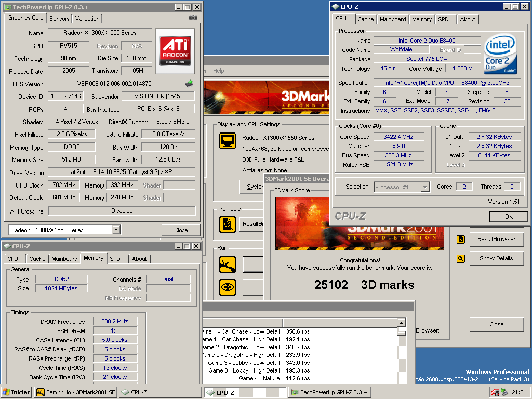Viewport: 532px width, 399px height.
Task: Open the Memory tab in top-right CPU-Z
Action: point(422,19)
